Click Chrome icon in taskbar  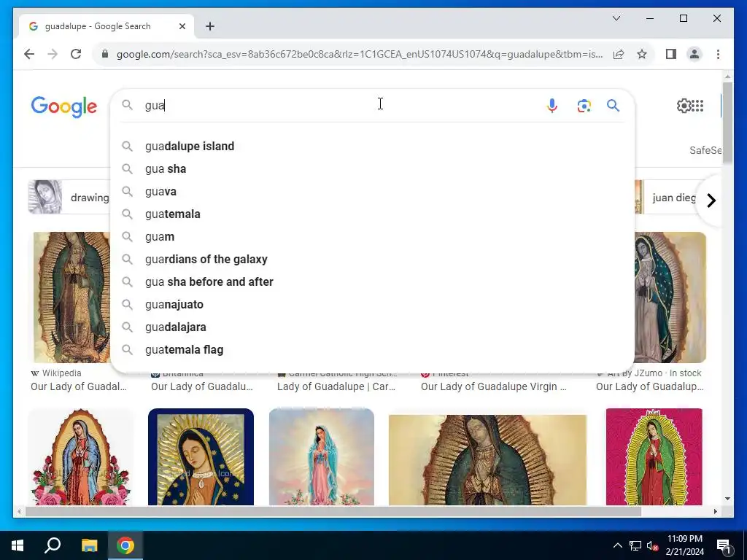pyautogui.click(x=125, y=545)
